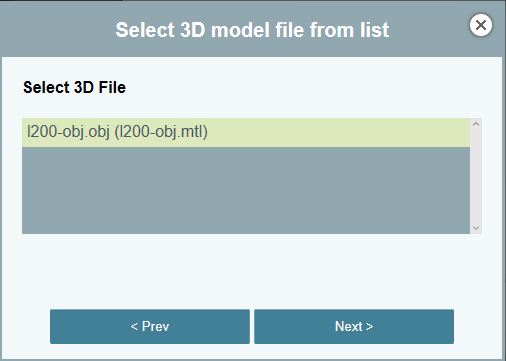Go to next step with Next >
The height and width of the screenshot is (361, 506).
[354, 326]
